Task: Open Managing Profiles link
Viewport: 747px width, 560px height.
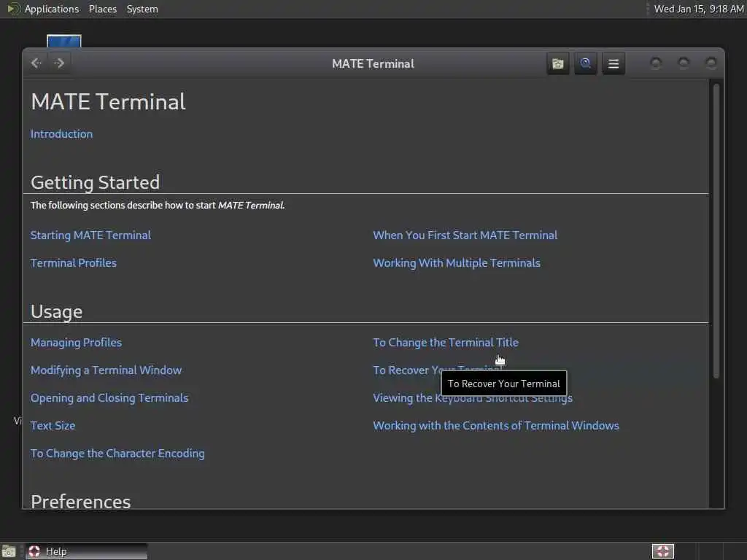Action: click(76, 343)
